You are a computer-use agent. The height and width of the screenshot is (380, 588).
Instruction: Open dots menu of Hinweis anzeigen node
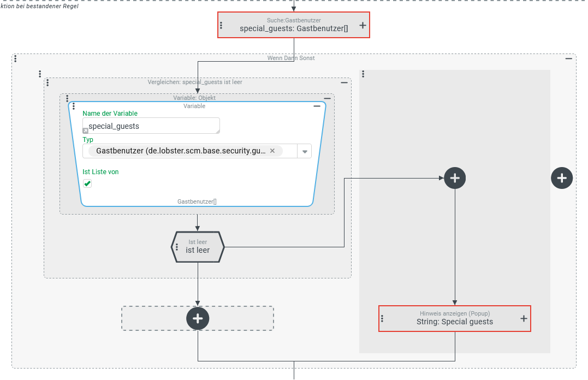point(382,318)
